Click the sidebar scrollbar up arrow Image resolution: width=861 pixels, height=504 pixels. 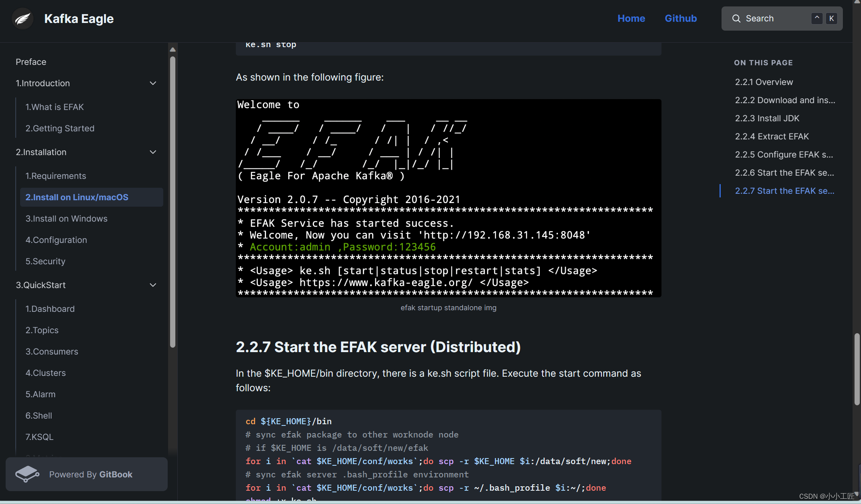[x=173, y=50]
